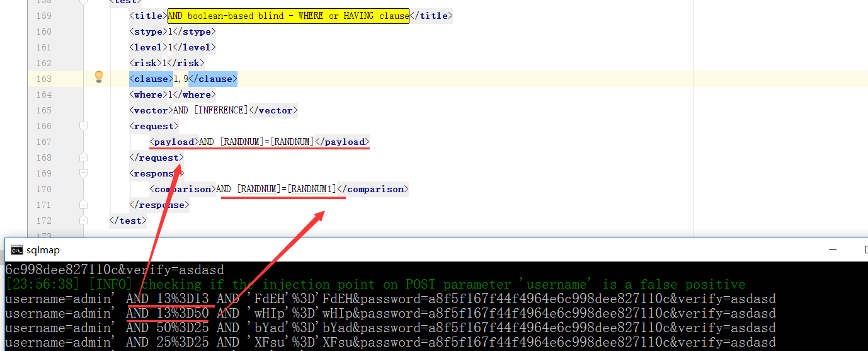Click fold end marker at line 168
The image size is (868, 351).
tap(83, 158)
